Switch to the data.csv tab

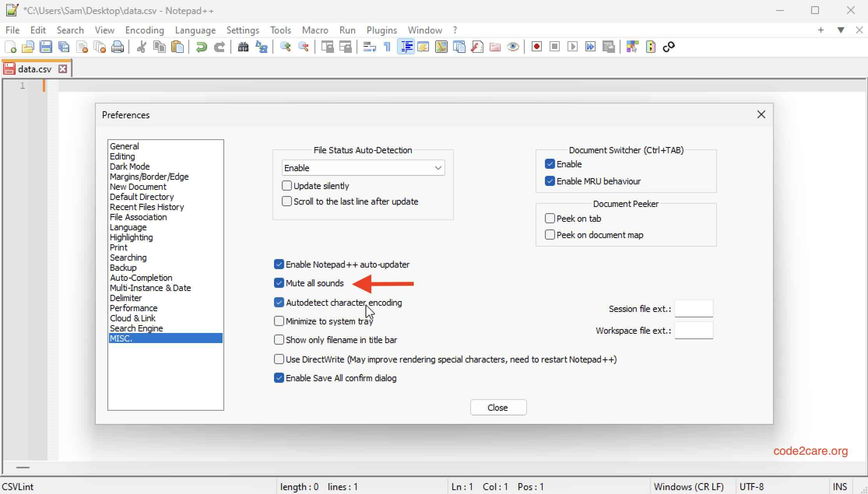[35, 68]
